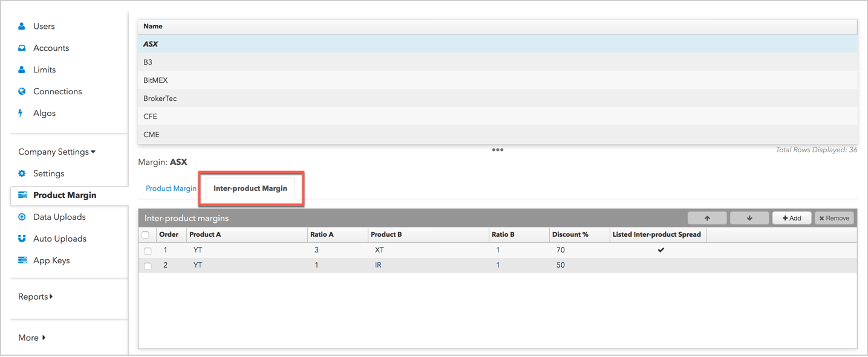Click the Limits person icon
868x357 pixels.
coord(22,70)
